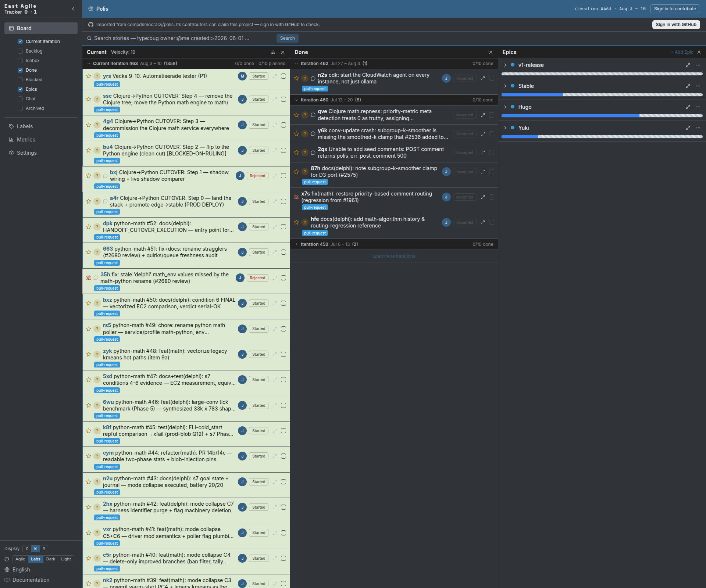This screenshot has height=588, width=706.
Task: Collapse Current Iteration 463 group
Action: point(89,64)
